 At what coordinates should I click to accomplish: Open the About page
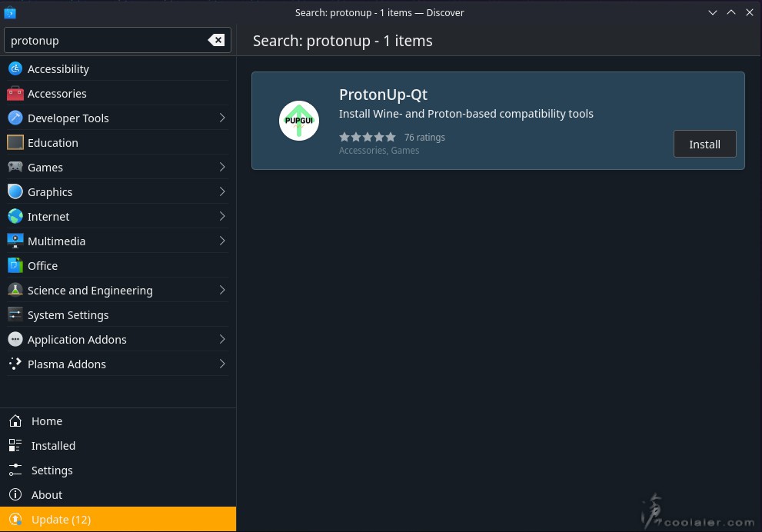point(118,494)
